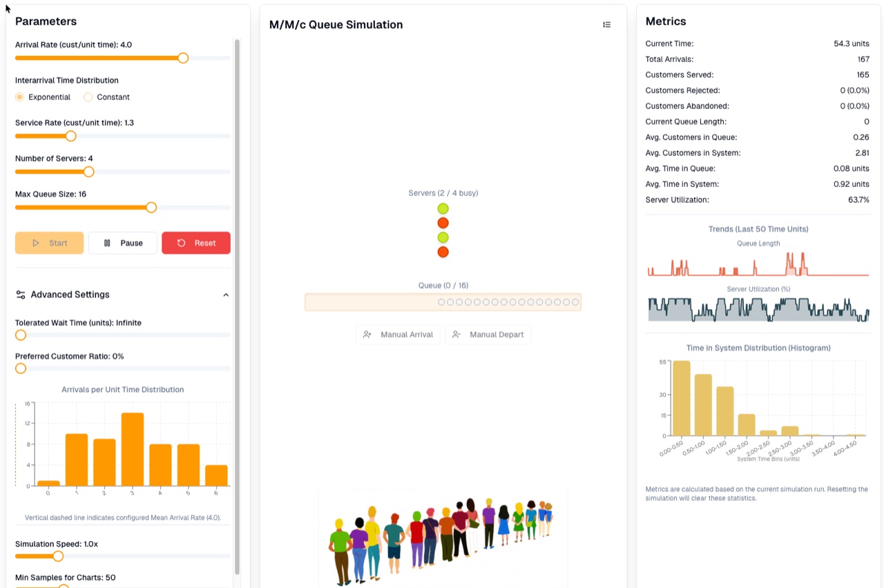Image resolution: width=884 pixels, height=588 pixels.
Task: Collapse the Advanced Settings section
Action: point(226,295)
